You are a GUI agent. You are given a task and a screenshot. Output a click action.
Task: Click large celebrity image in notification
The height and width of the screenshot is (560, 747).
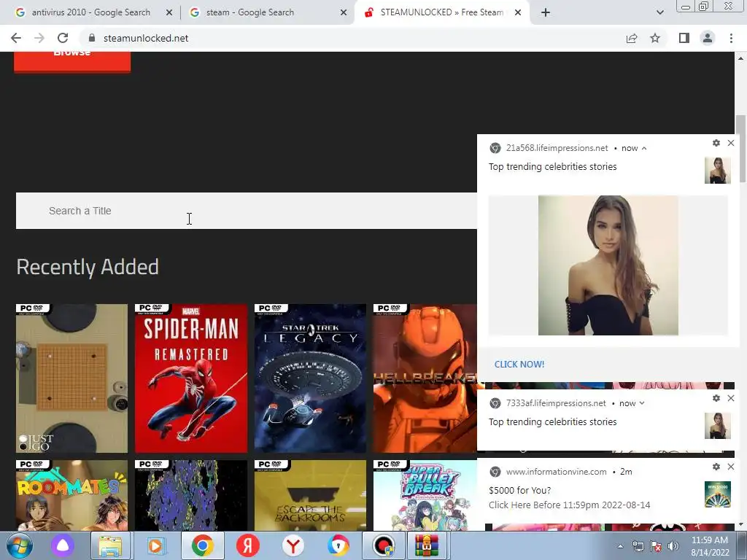[608, 265]
